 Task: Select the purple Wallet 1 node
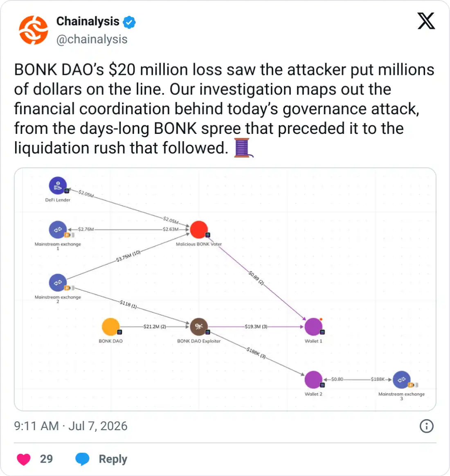313,327
